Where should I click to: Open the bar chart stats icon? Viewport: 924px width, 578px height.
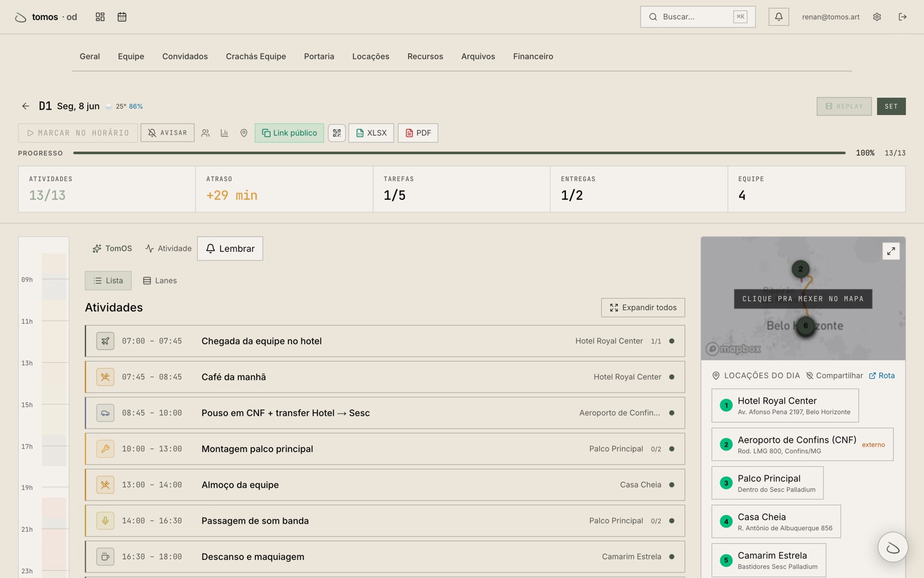(x=225, y=133)
